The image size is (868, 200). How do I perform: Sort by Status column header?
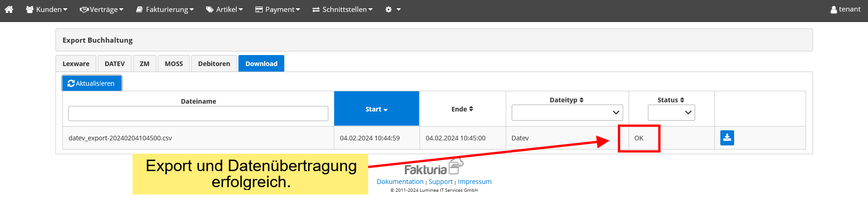coord(670,100)
